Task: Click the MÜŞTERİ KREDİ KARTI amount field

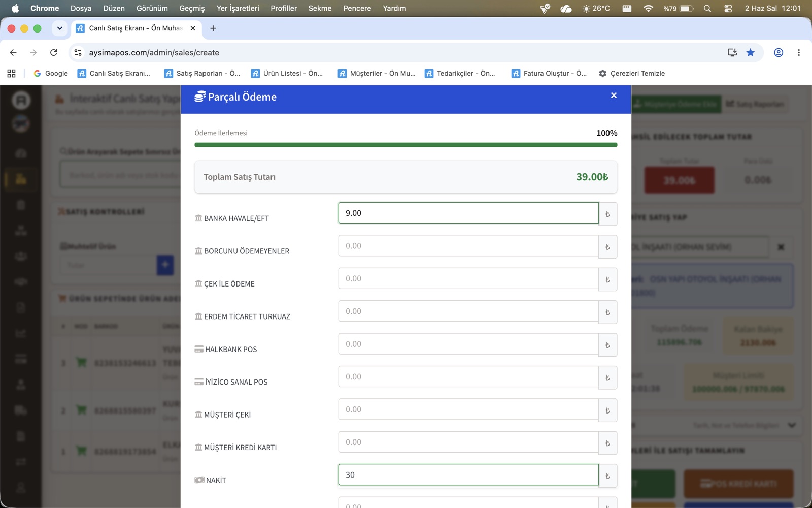Action: click(468, 442)
